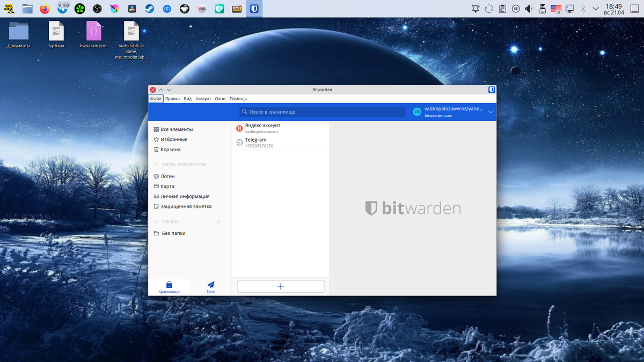Collapse the ПАПКИ section
Screen dimensions: 644x362
156,221
